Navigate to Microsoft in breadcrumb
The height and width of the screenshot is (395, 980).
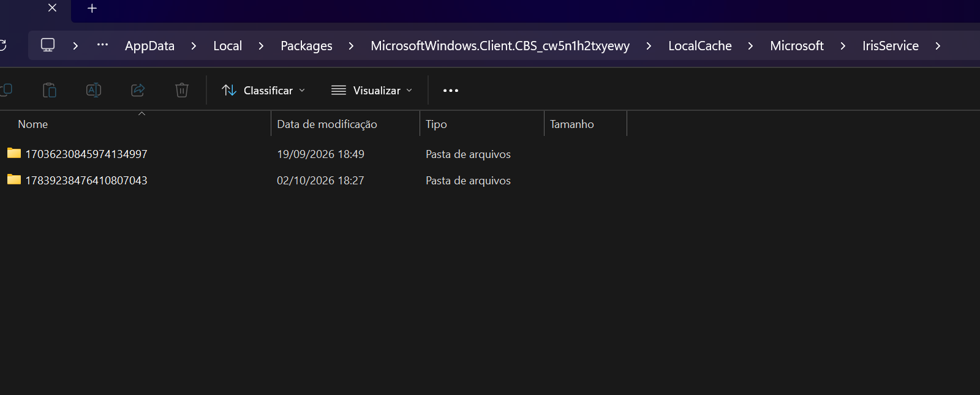click(x=797, y=46)
